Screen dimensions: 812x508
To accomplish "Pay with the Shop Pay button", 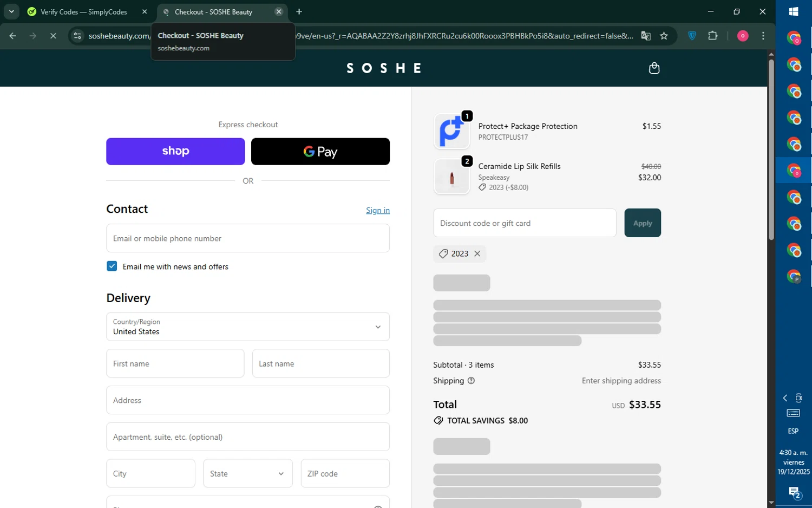I will pyautogui.click(x=175, y=151).
